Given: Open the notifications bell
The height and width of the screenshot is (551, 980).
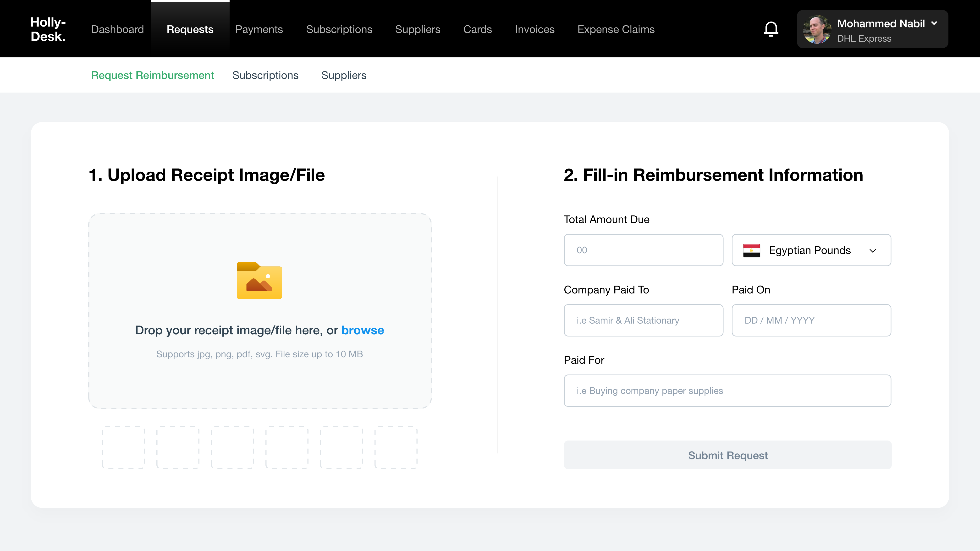Looking at the screenshot, I should (771, 29).
